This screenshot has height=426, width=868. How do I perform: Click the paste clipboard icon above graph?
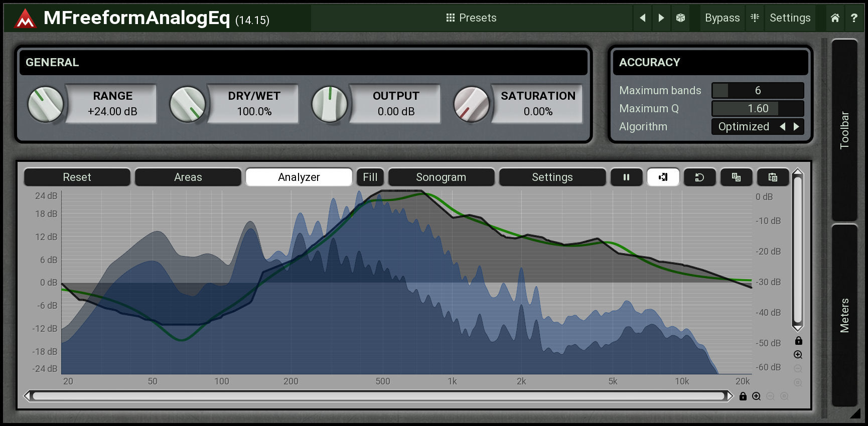(773, 177)
